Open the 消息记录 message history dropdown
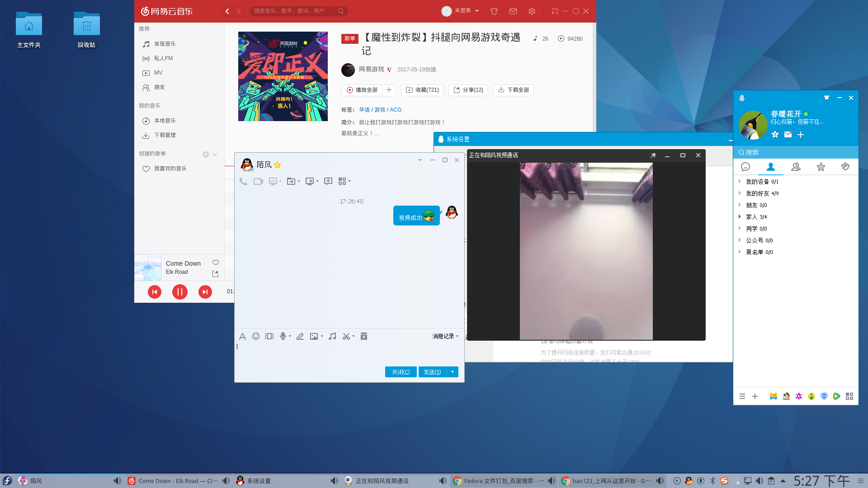868x488 pixels. coord(445,336)
